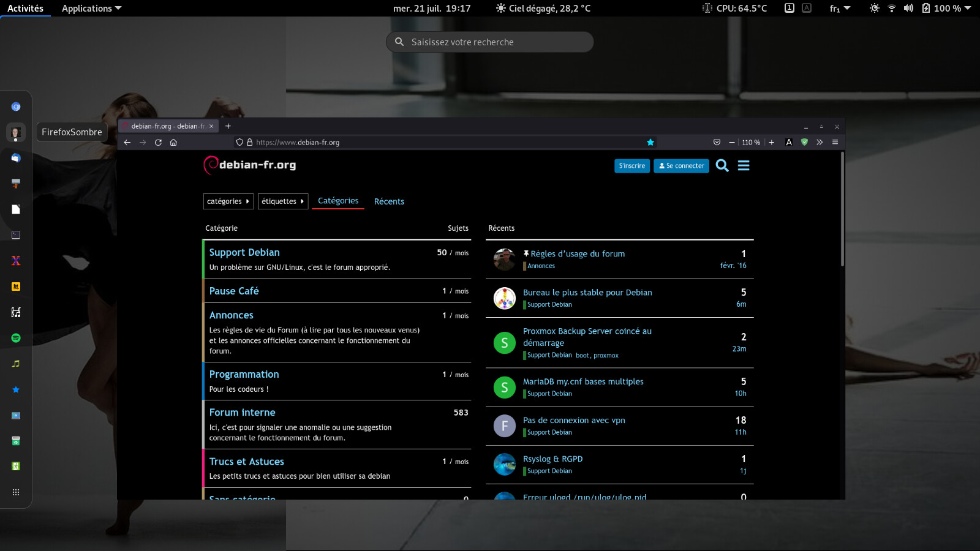The width and height of the screenshot is (980, 551).
Task: Expand the catégories dropdown
Action: coord(228,201)
